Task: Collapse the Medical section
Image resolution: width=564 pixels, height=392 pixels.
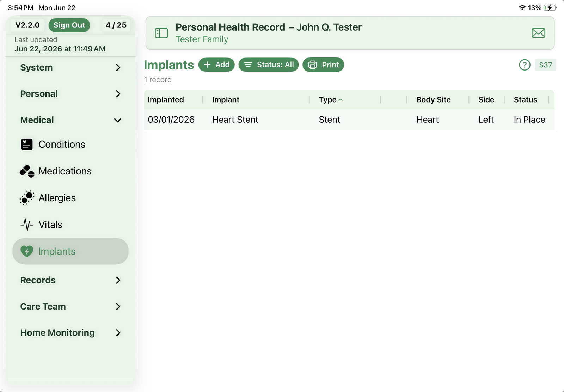Action: point(70,120)
